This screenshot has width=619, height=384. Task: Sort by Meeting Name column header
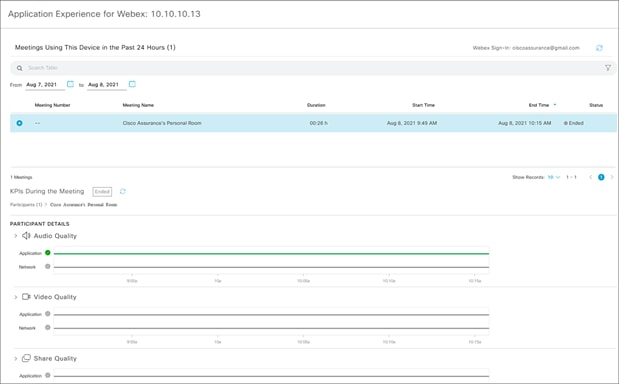coord(138,105)
